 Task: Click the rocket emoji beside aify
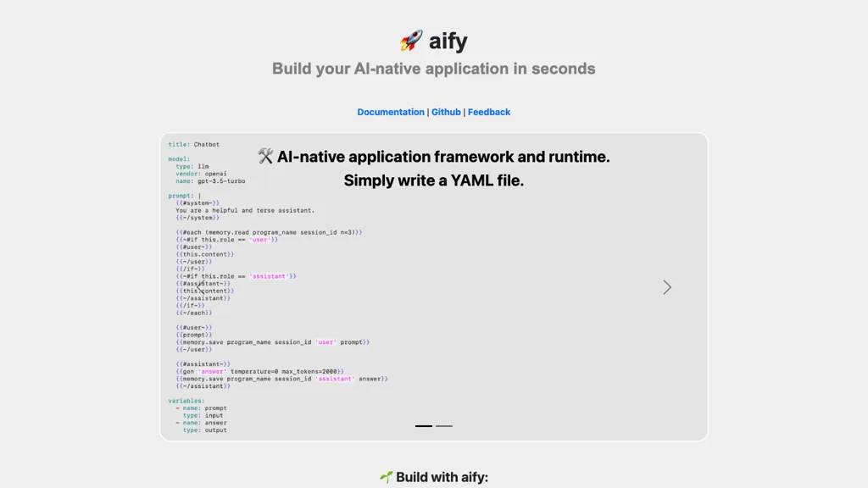pyautogui.click(x=411, y=41)
